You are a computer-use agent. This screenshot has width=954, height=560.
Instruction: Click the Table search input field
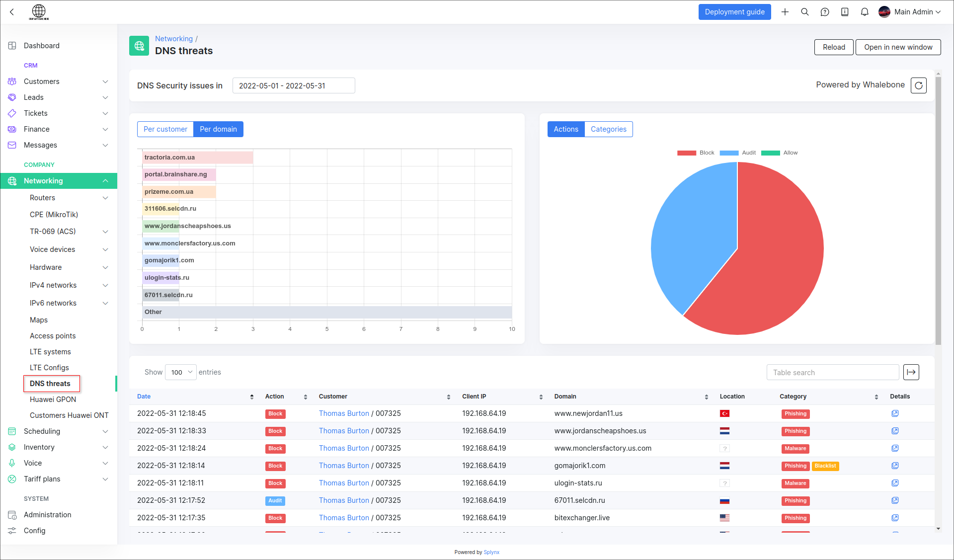[833, 372]
